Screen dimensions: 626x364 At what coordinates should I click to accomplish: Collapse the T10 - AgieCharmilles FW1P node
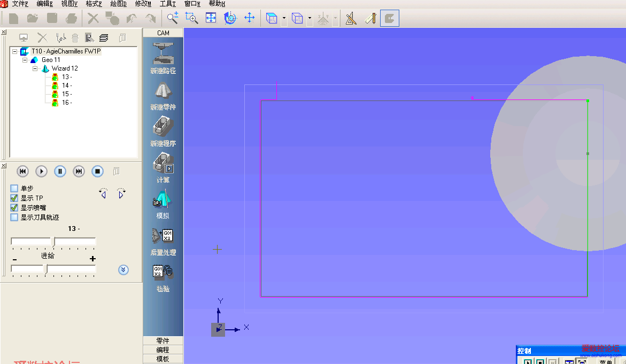click(x=15, y=51)
